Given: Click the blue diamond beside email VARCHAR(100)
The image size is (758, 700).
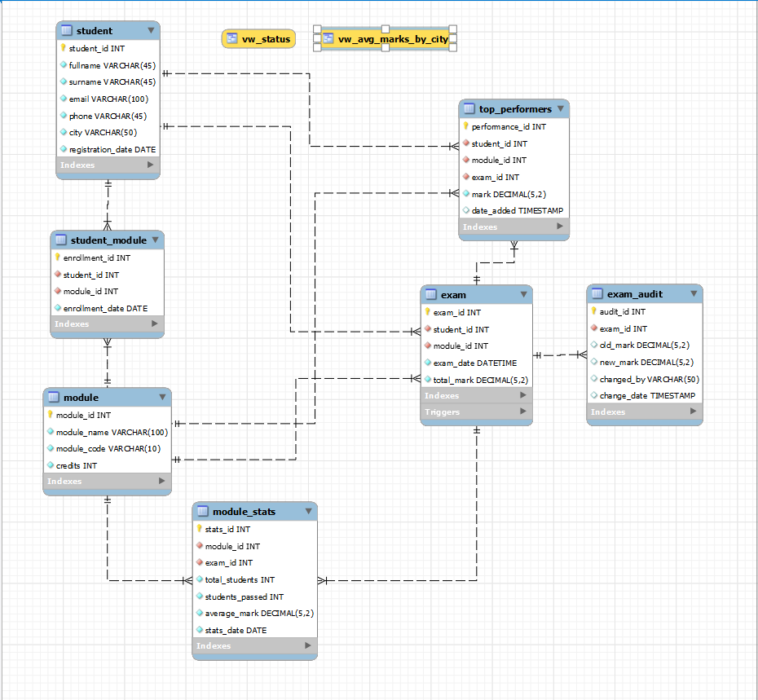Looking at the screenshot, I should (x=64, y=98).
